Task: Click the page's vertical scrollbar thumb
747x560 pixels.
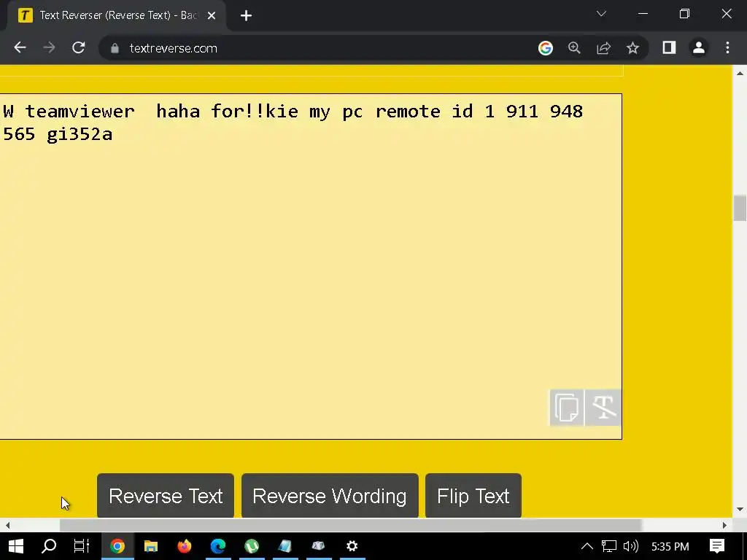Action: (740, 208)
